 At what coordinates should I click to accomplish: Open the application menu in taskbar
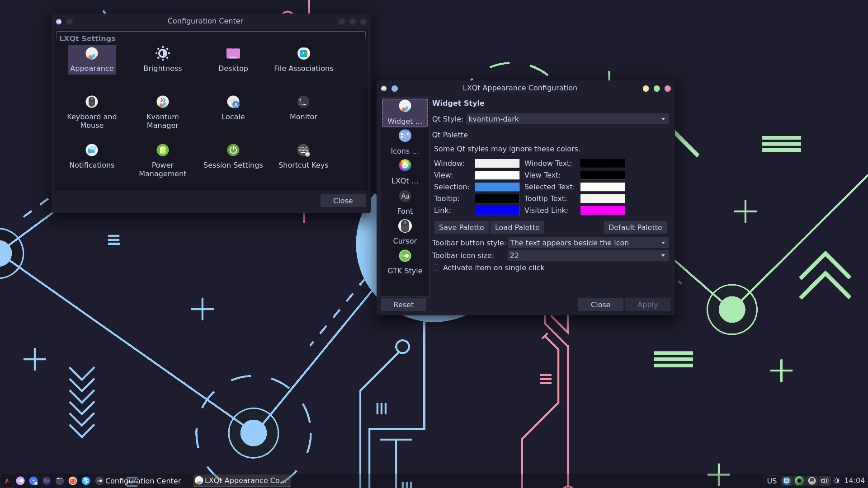click(x=7, y=481)
